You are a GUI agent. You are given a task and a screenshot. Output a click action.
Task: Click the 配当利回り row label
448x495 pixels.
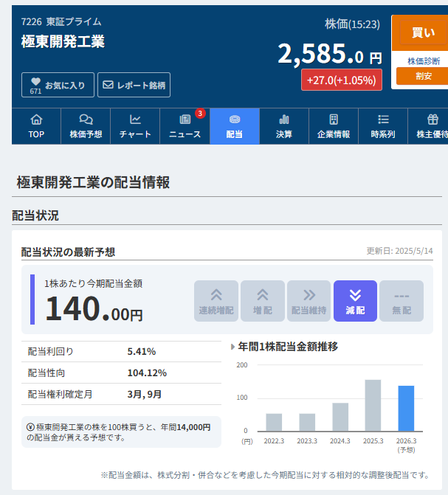point(50,351)
